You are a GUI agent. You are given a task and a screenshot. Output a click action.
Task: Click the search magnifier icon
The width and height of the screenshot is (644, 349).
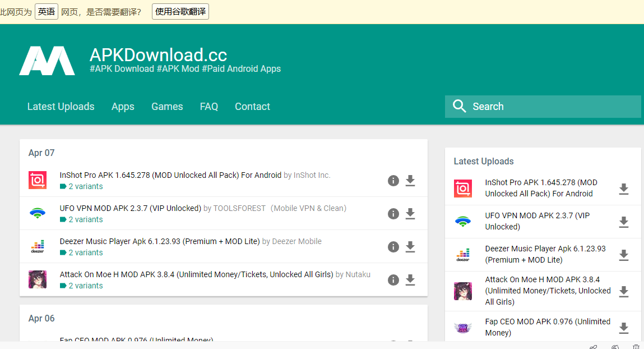pyautogui.click(x=459, y=106)
